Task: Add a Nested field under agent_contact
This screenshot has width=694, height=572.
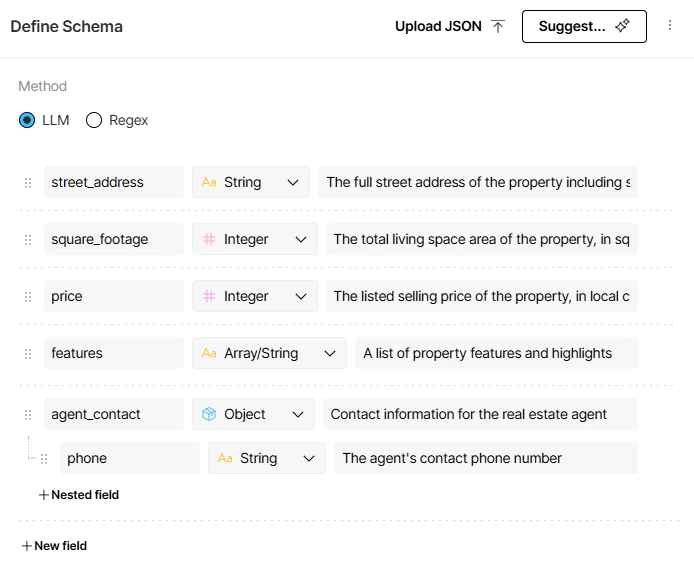Action: coord(79,495)
